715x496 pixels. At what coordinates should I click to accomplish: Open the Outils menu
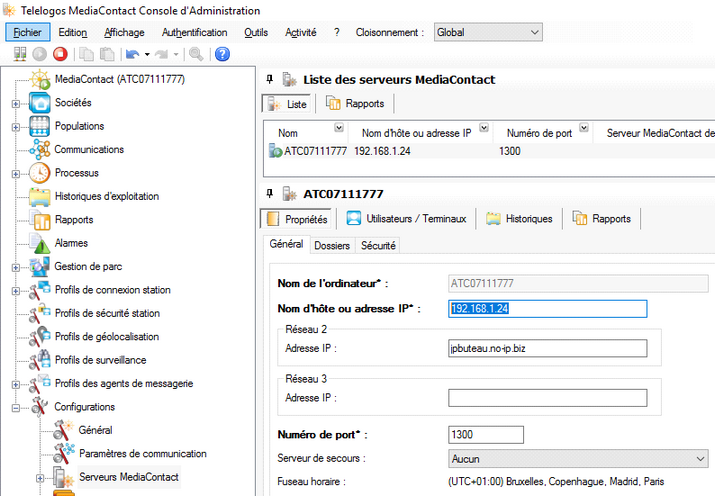click(x=256, y=32)
